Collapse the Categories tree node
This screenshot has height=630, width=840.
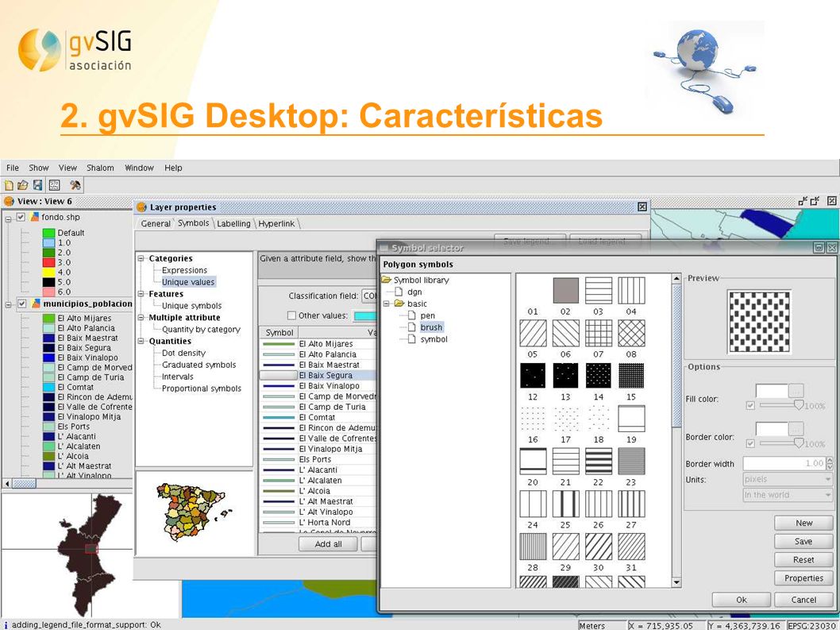click(x=141, y=258)
